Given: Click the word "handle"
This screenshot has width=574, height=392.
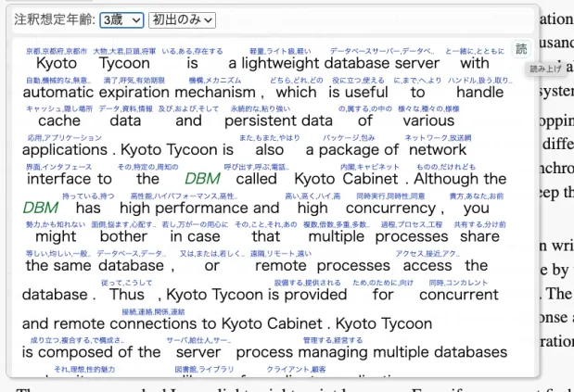Looking at the screenshot, I should point(480,92).
